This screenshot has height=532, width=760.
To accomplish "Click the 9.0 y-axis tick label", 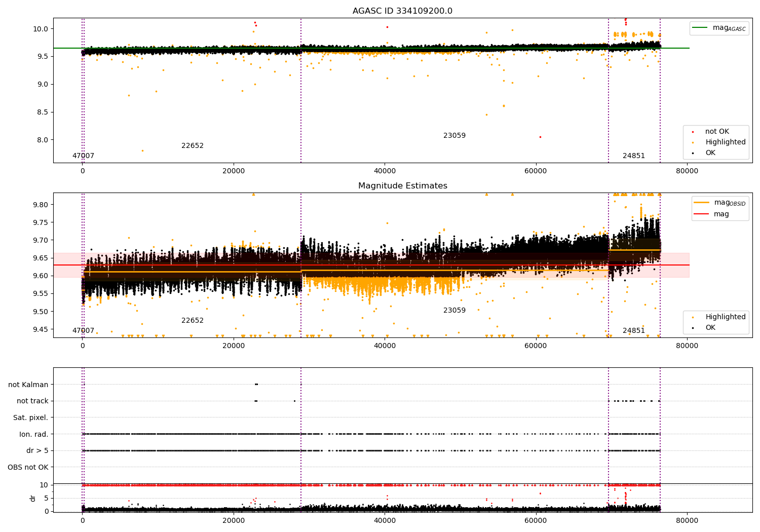I will point(43,85).
